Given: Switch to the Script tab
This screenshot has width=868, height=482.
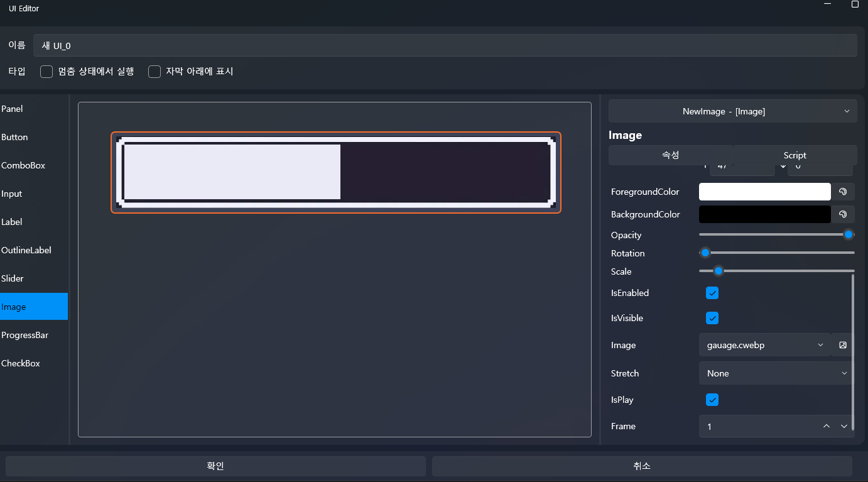Looking at the screenshot, I should coord(795,155).
